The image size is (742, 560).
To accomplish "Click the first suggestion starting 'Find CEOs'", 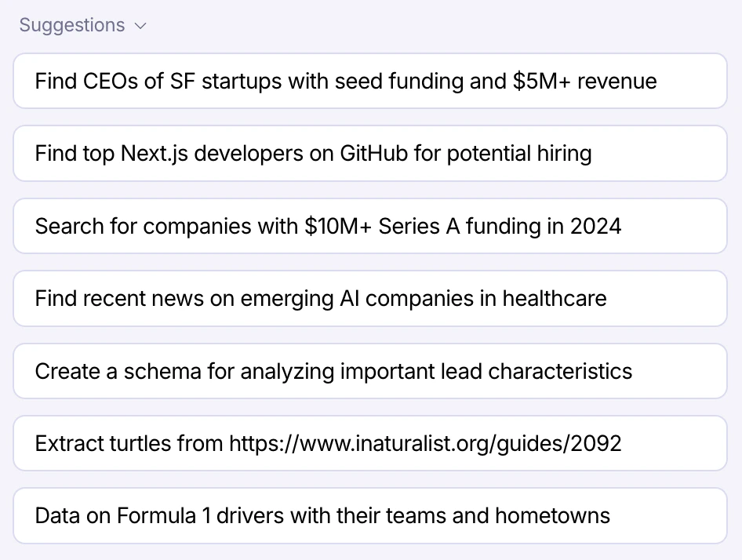I will tap(370, 81).
